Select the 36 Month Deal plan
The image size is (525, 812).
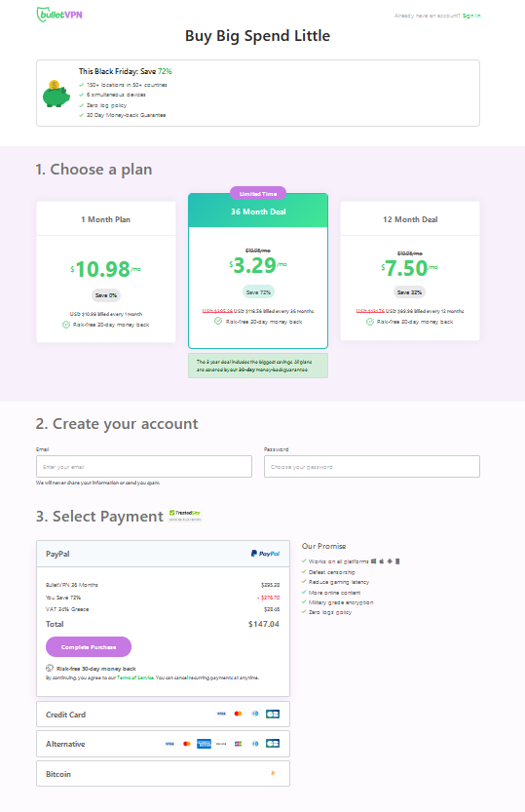click(x=258, y=271)
